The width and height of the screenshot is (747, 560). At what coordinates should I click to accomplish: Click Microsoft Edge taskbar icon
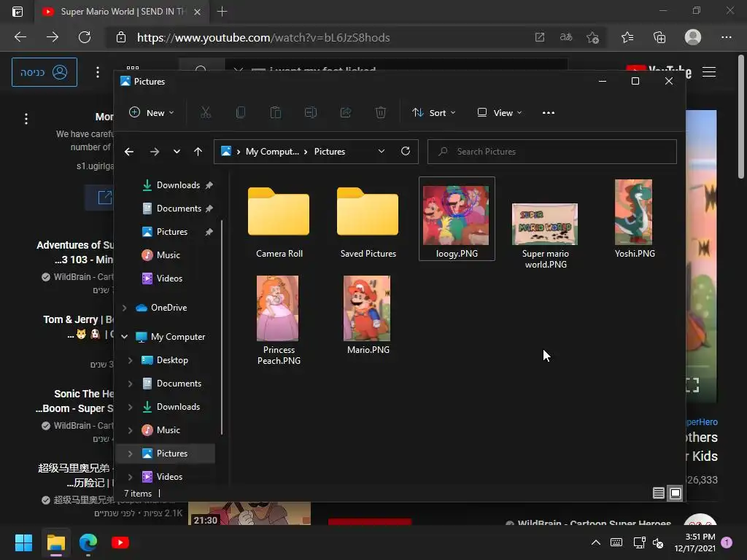(88, 542)
